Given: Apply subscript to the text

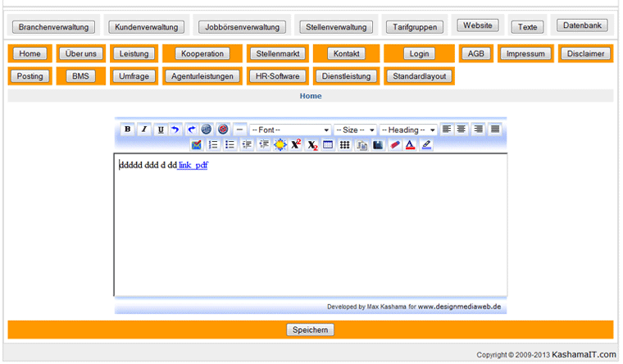Looking at the screenshot, I should pyautogui.click(x=311, y=145).
